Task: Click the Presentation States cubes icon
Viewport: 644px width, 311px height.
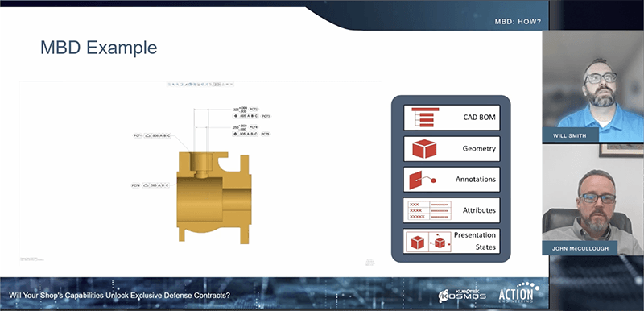Action: tap(428, 242)
